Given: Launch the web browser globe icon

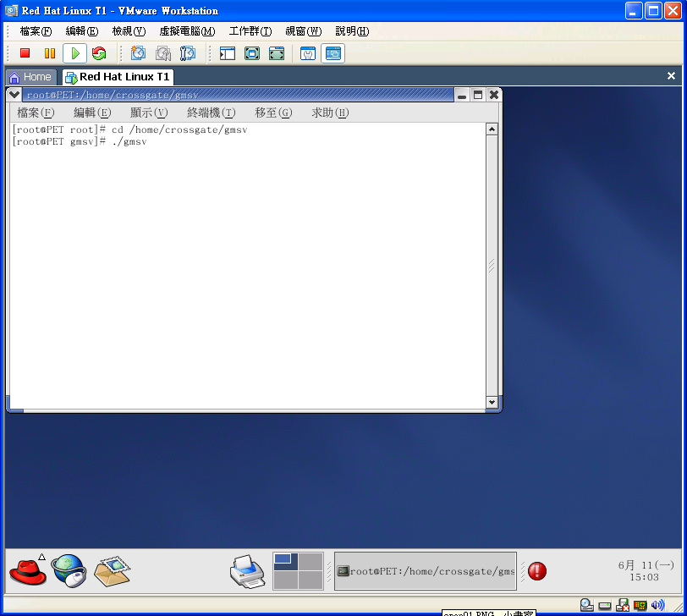Looking at the screenshot, I should coord(69,571).
